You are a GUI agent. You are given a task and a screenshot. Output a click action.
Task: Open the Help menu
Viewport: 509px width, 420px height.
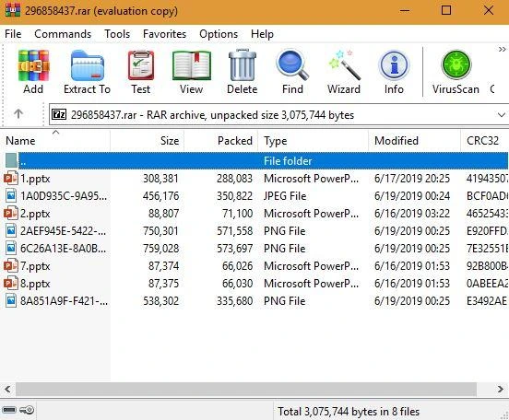pos(262,34)
